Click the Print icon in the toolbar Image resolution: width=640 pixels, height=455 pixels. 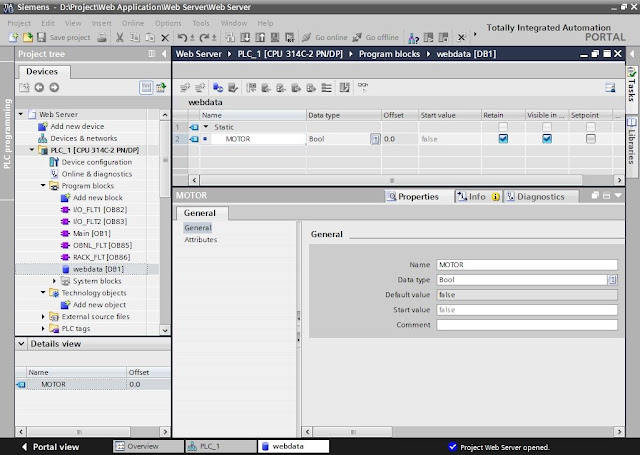point(102,38)
